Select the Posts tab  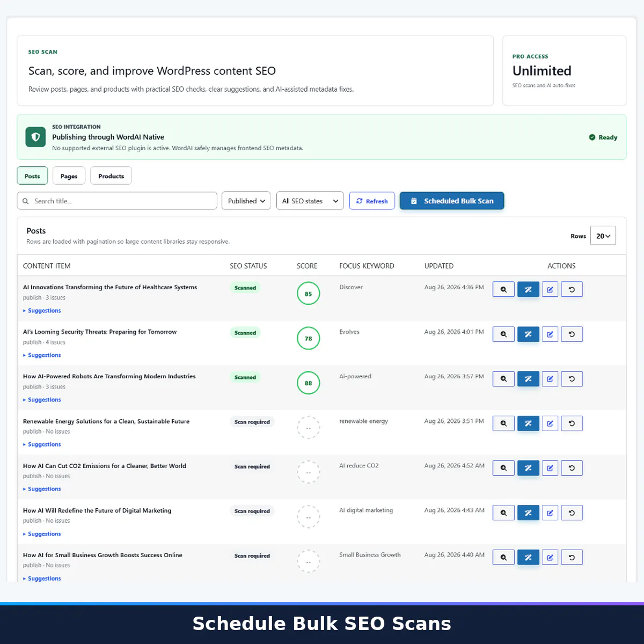point(32,176)
